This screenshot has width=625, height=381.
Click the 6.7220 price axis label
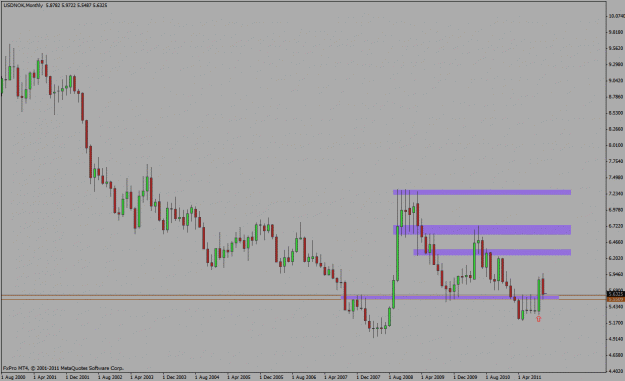pyautogui.click(x=616, y=226)
